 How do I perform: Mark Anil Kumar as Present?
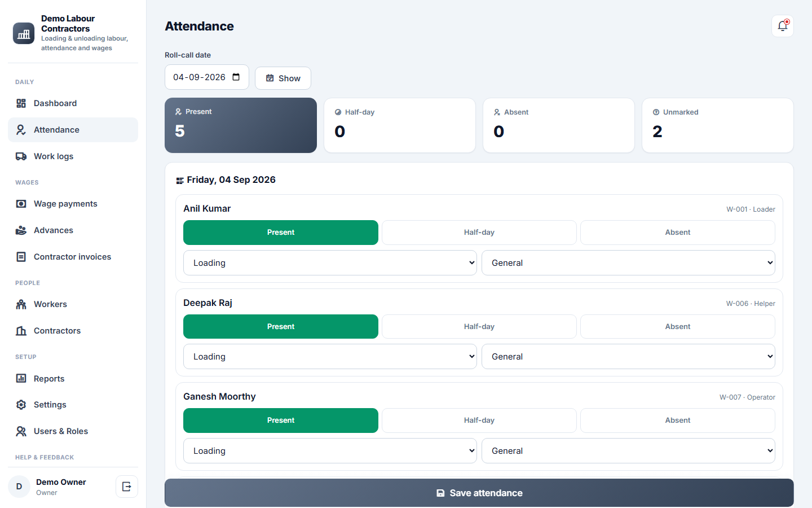point(281,233)
